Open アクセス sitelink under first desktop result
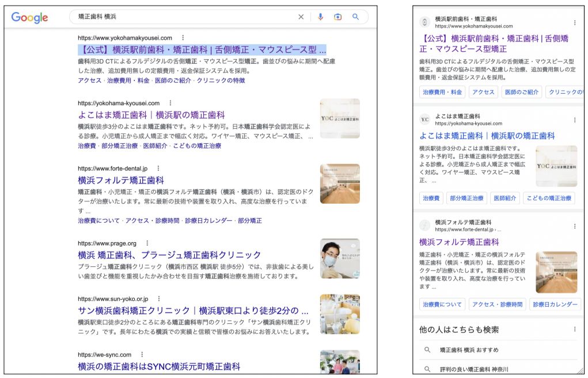 coord(90,81)
